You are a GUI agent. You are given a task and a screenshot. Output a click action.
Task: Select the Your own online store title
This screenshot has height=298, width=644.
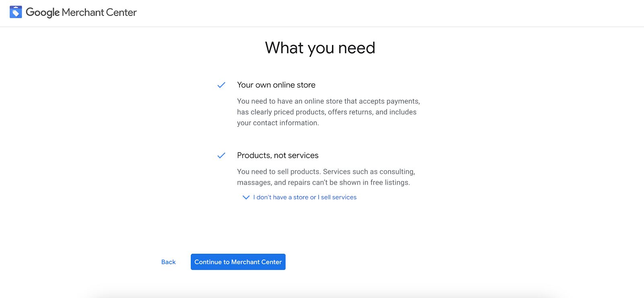click(276, 85)
